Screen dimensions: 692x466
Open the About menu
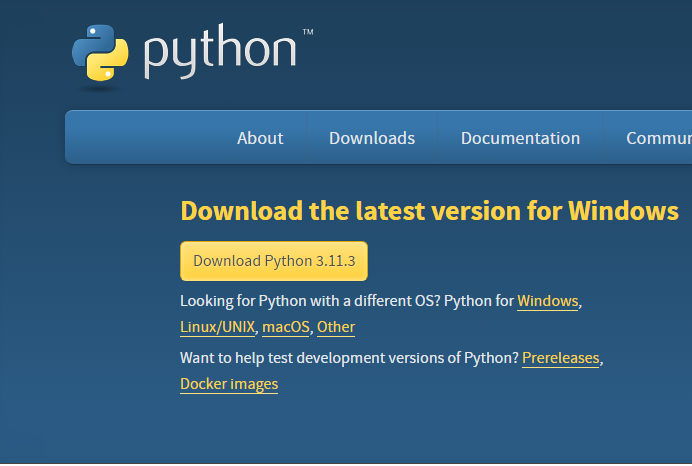click(x=260, y=138)
